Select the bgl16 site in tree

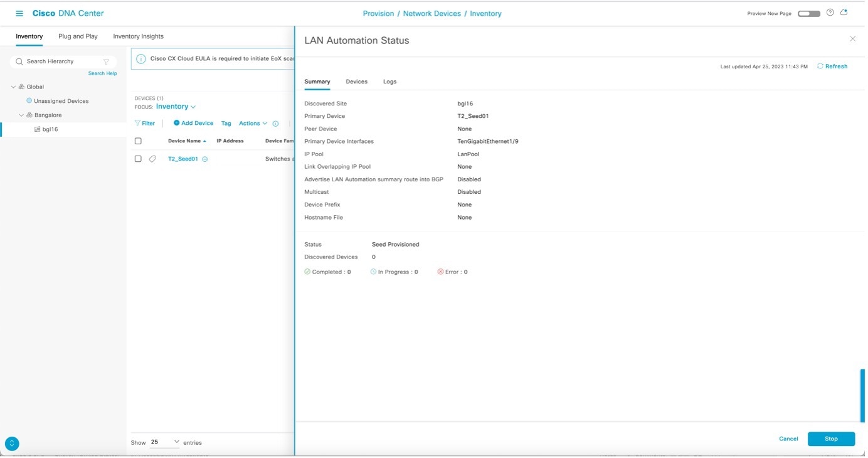pyautogui.click(x=50, y=129)
